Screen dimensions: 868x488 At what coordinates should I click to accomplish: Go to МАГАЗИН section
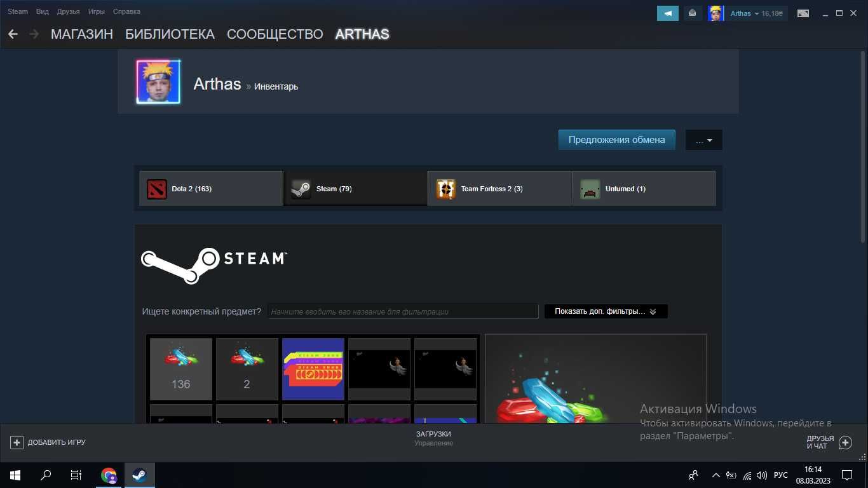pyautogui.click(x=82, y=34)
